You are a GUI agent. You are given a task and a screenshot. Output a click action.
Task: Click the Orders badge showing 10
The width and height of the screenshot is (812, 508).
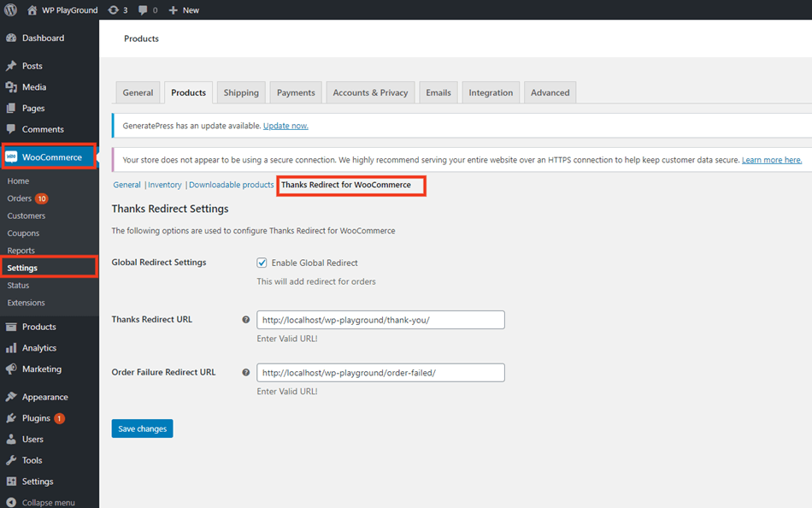click(41, 198)
